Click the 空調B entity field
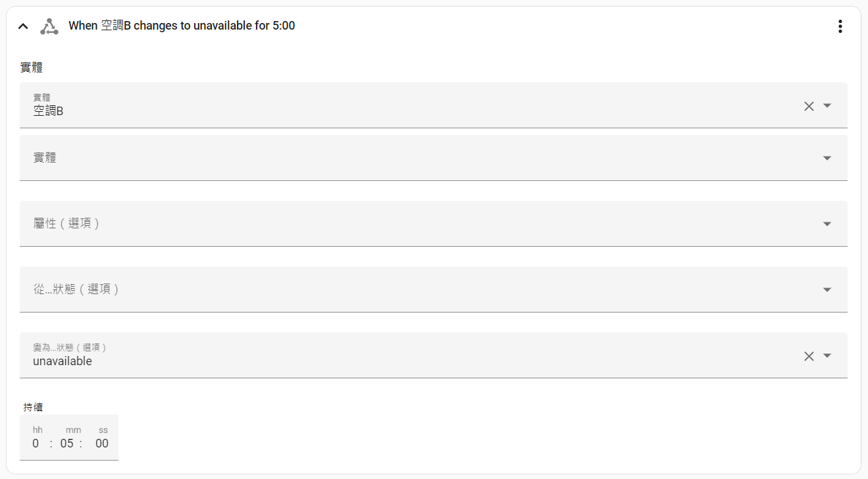Screen dimensions: 868x479 click(x=395, y=105)
